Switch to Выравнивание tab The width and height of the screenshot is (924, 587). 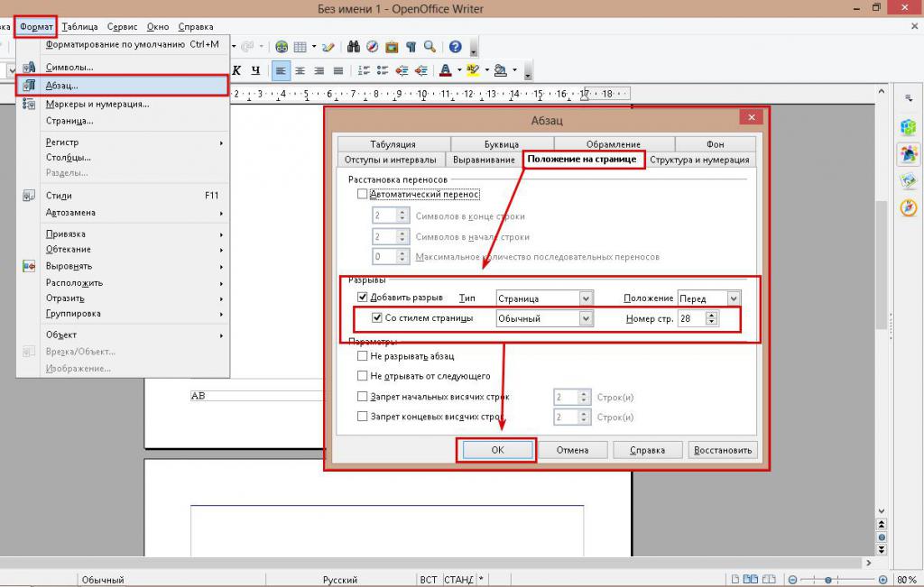484,161
